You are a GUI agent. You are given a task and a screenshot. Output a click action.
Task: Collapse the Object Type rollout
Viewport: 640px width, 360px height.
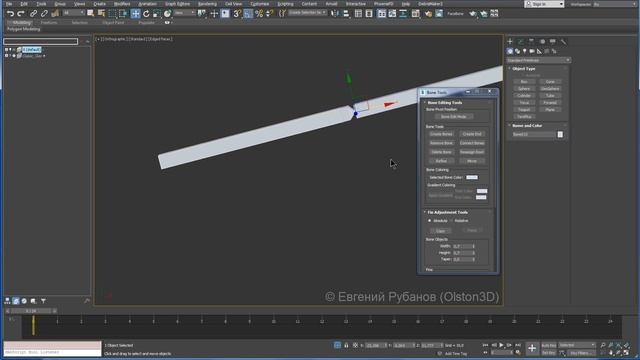(523, 69)
